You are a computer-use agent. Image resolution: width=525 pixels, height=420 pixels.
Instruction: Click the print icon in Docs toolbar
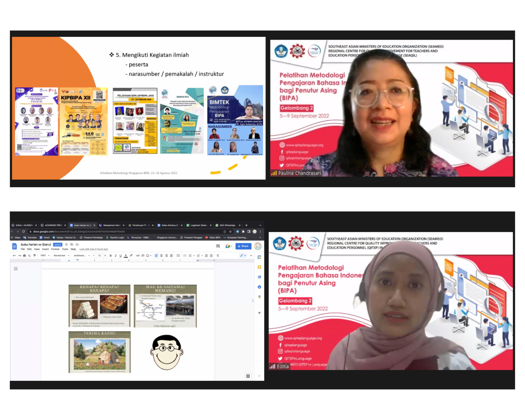(x=24, y=255)
